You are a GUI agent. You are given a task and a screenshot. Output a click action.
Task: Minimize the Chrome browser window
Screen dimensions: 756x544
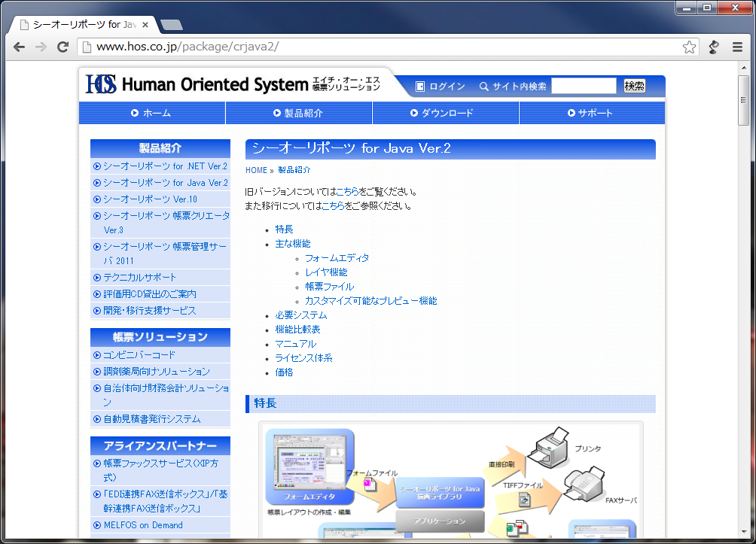(687, 8)
